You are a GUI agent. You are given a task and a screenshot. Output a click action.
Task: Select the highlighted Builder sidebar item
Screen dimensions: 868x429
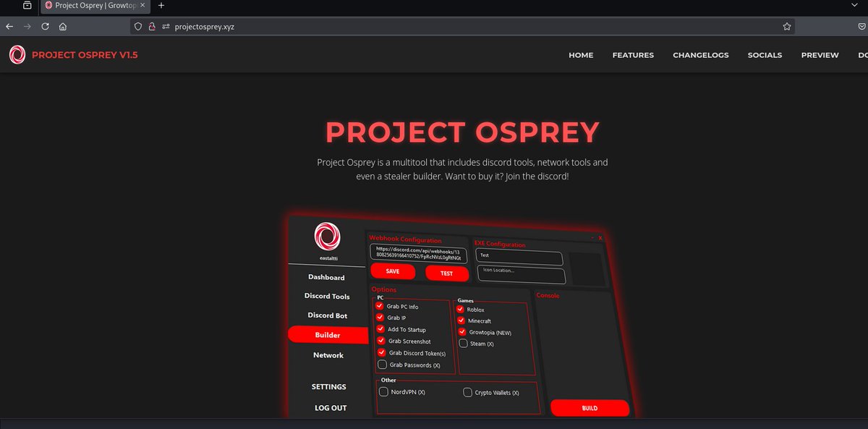click(x=328, y=335)
